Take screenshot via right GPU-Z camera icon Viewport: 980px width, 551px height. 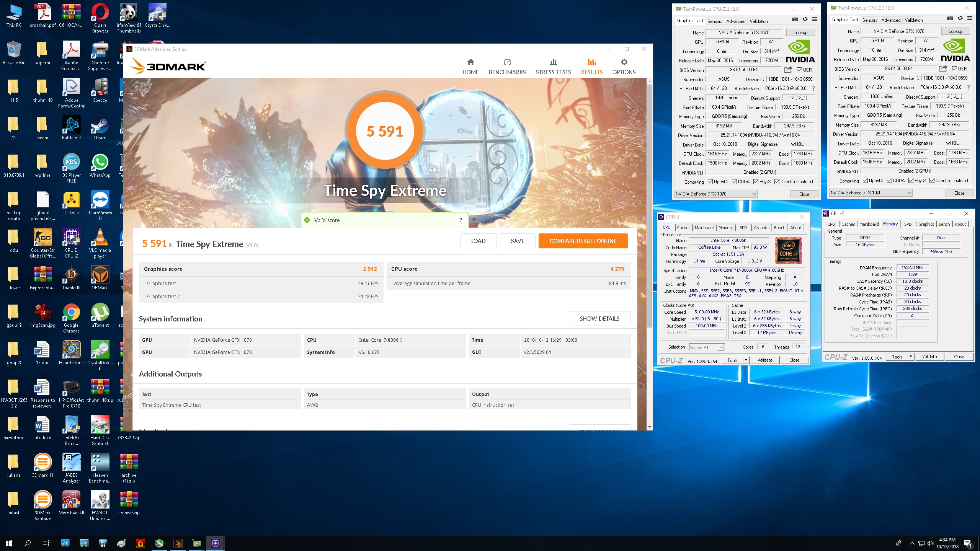click(950, 18)
